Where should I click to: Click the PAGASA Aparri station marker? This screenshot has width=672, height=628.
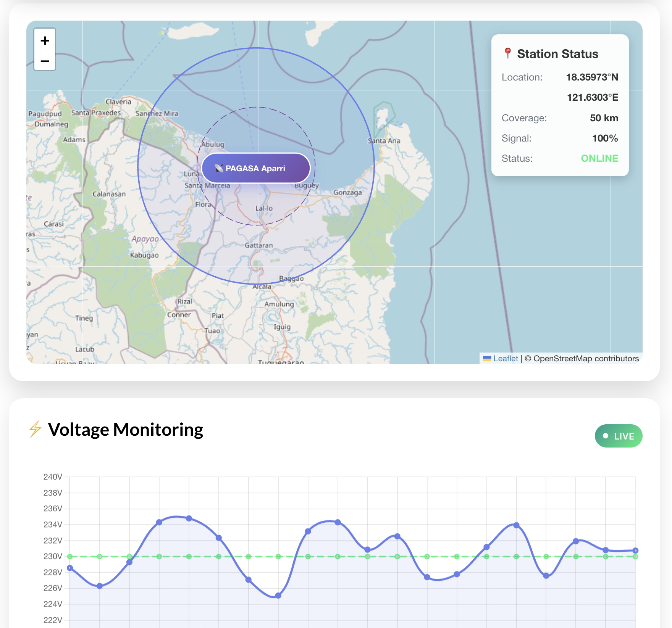click(x=256, y=168)
